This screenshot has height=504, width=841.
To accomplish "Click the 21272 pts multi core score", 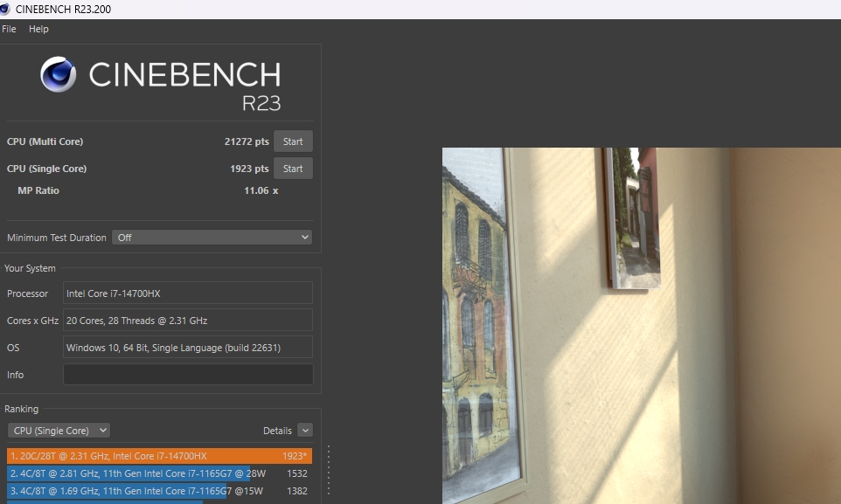I will (247, 142).
